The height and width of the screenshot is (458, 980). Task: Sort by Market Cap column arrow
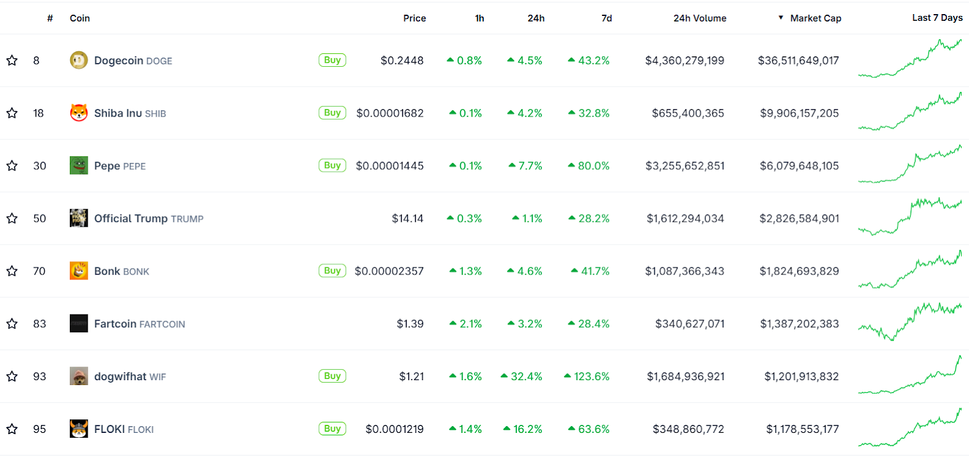(x=781, y=18)
